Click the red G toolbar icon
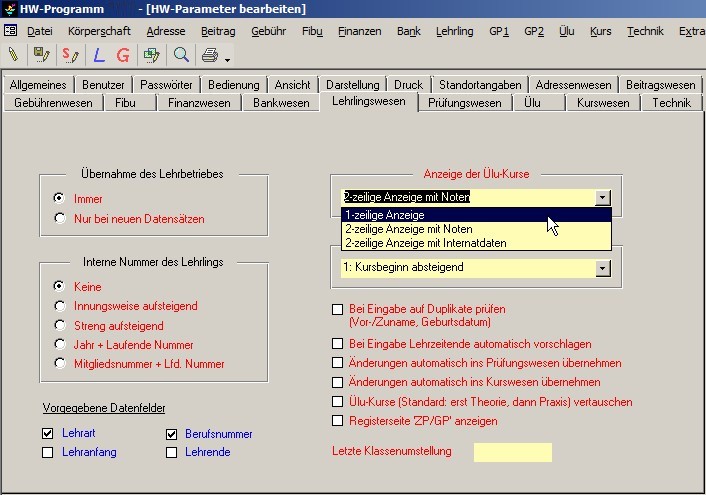This screenshot has width=706, height=495. (123, 54)
